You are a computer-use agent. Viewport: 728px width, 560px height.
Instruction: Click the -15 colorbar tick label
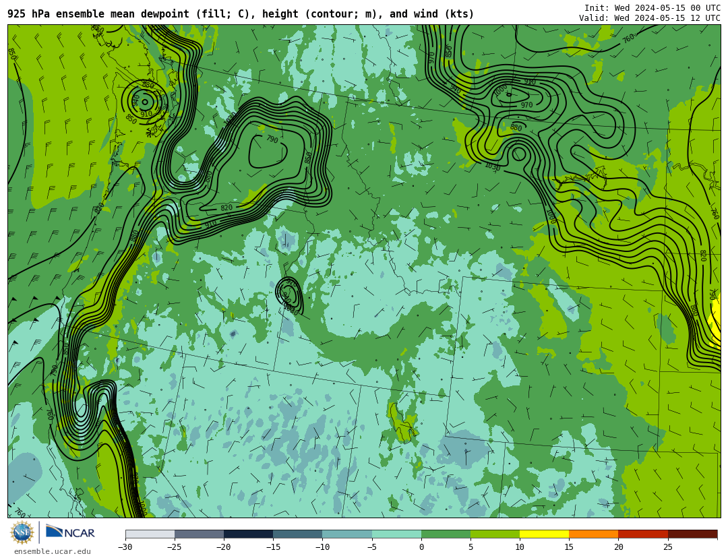[272, 547]
